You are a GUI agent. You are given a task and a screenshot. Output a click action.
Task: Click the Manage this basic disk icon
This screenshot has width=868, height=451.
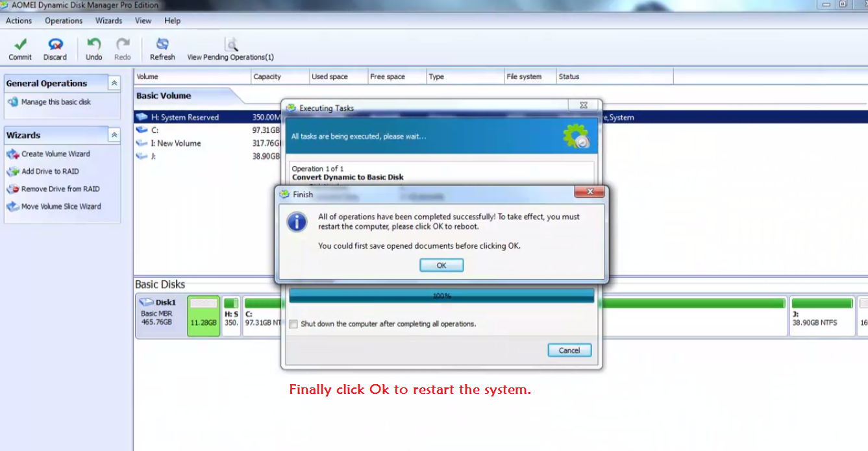click(13, 102)
